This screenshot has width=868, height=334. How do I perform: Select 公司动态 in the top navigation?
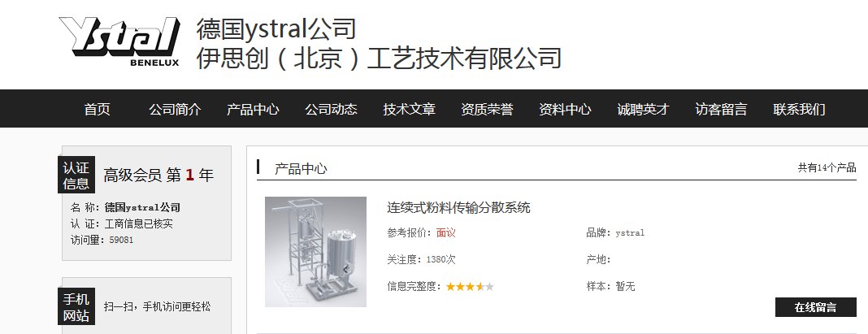click(x=331, y=109)
